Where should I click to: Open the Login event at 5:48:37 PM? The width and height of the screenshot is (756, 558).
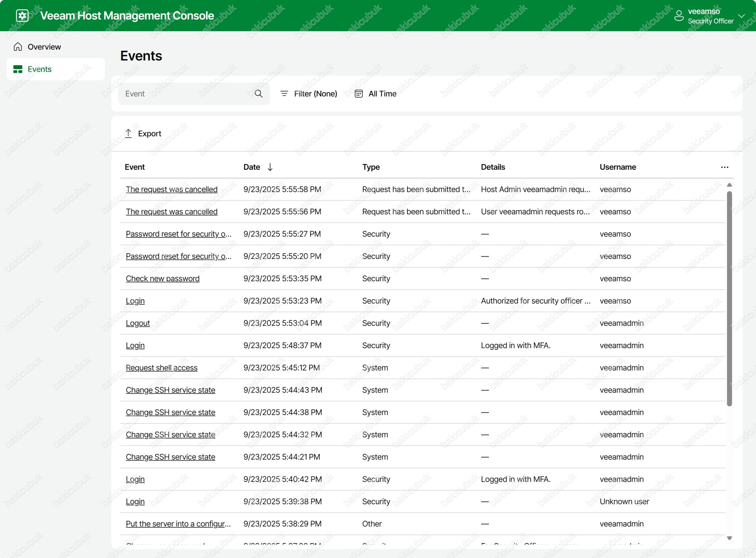(x=135, y=345)
